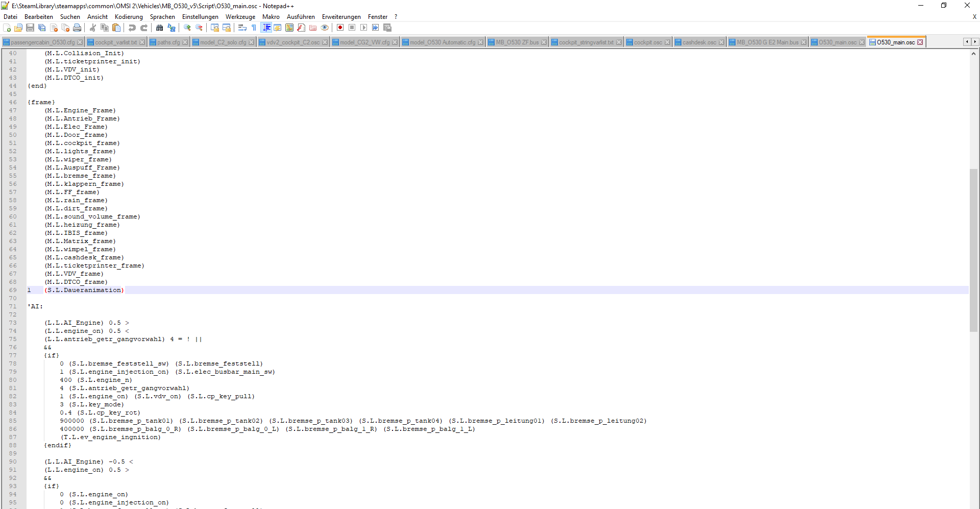Click the vertical scrollbar thumb
Screen dimensions: 980x509
974,250
